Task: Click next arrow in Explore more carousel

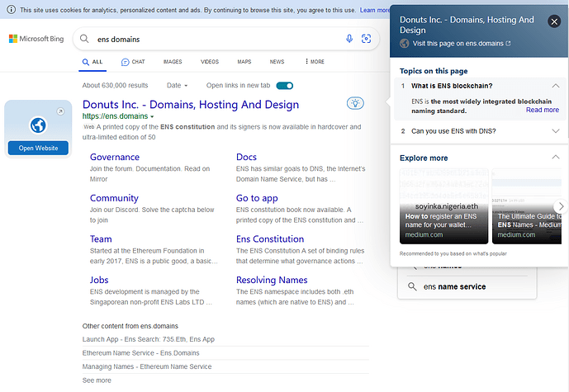Action: (561, 206)
